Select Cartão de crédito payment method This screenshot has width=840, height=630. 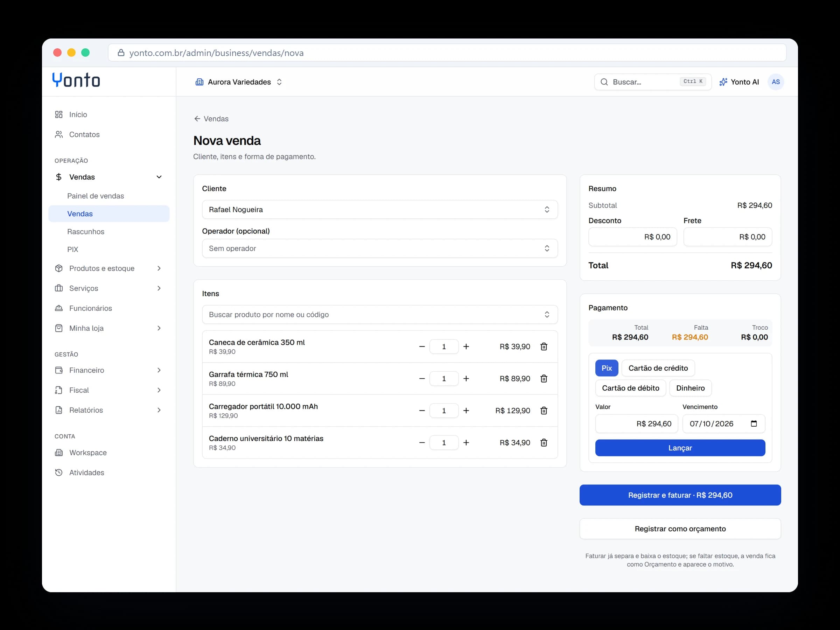pos(658,368)
